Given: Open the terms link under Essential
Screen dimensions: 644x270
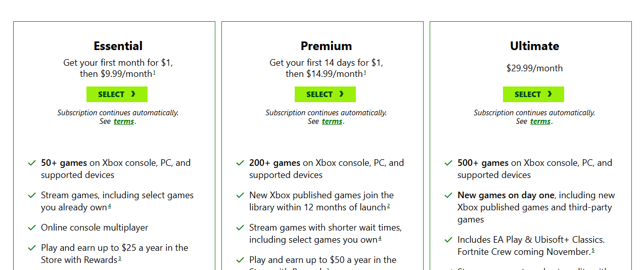Looking at the screenshot, I should [x=124, y=121].
